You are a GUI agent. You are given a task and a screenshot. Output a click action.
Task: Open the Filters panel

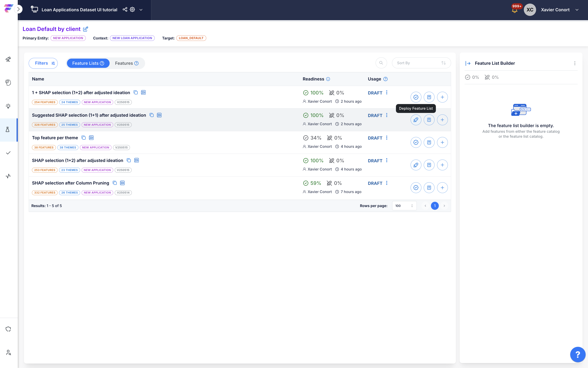tap(43, 63)
